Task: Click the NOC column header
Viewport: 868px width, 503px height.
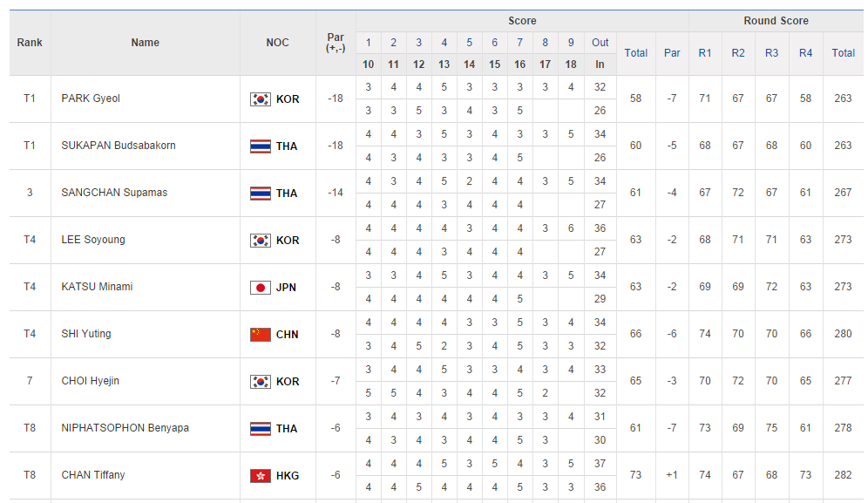Action: tap(278, 43)
